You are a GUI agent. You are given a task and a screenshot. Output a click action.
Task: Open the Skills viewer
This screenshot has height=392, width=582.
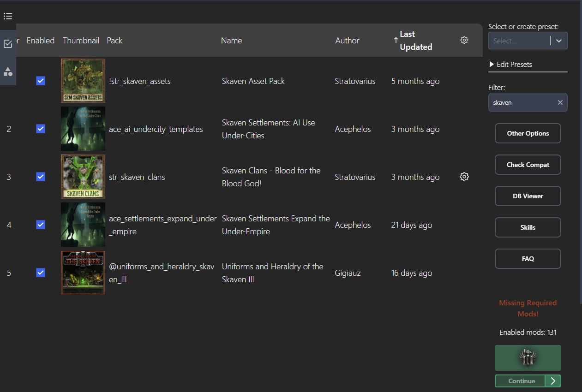(528, 227)
